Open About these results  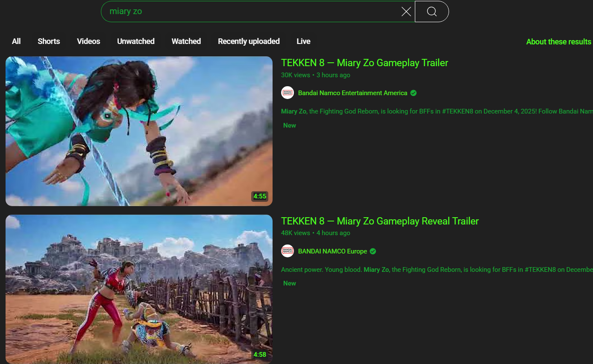click(x=558, y=41)
